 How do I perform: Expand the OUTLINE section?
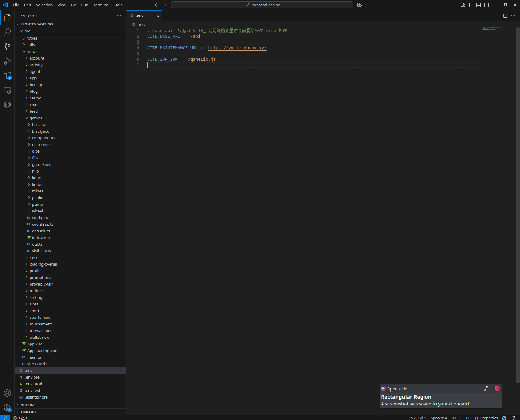click(x=28, y=405)
